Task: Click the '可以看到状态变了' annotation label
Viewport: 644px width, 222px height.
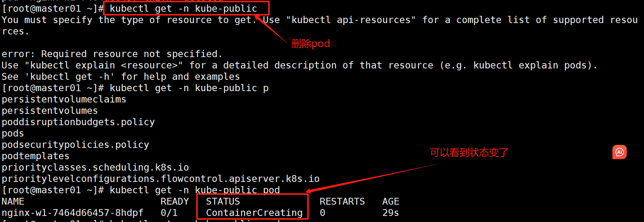Action: (469, 153)
